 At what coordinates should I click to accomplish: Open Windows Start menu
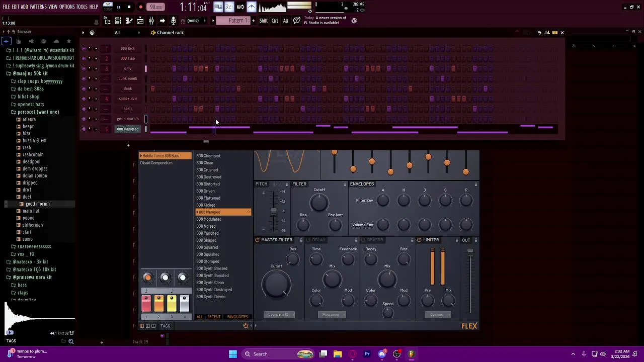tap(233, 354)
